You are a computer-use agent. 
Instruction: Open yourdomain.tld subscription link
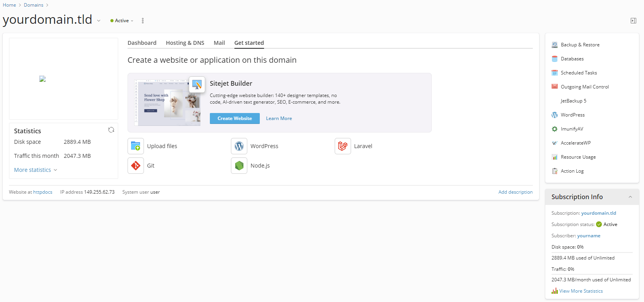click(x=599, y=213)
